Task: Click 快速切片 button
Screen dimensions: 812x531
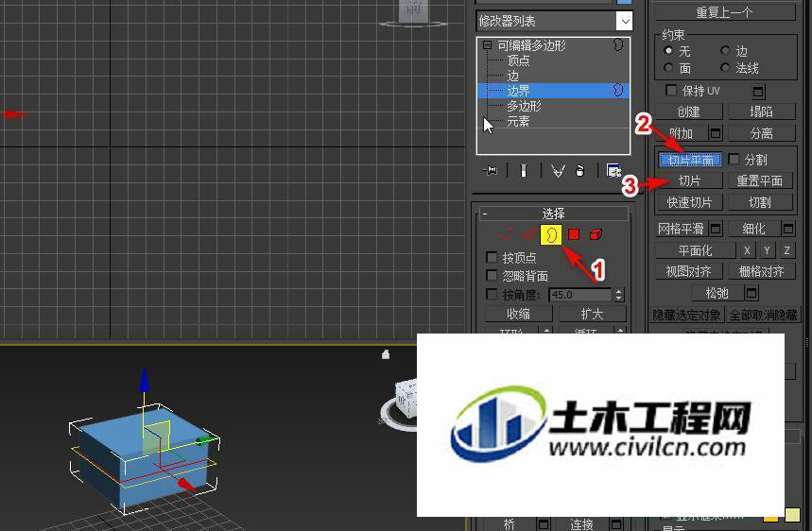Action: point(689,202)
